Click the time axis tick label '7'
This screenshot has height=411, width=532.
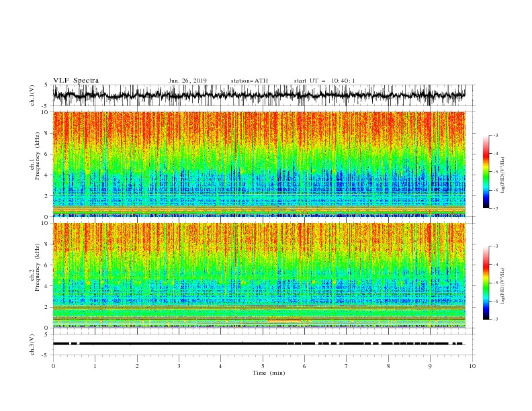coord(347,366)
